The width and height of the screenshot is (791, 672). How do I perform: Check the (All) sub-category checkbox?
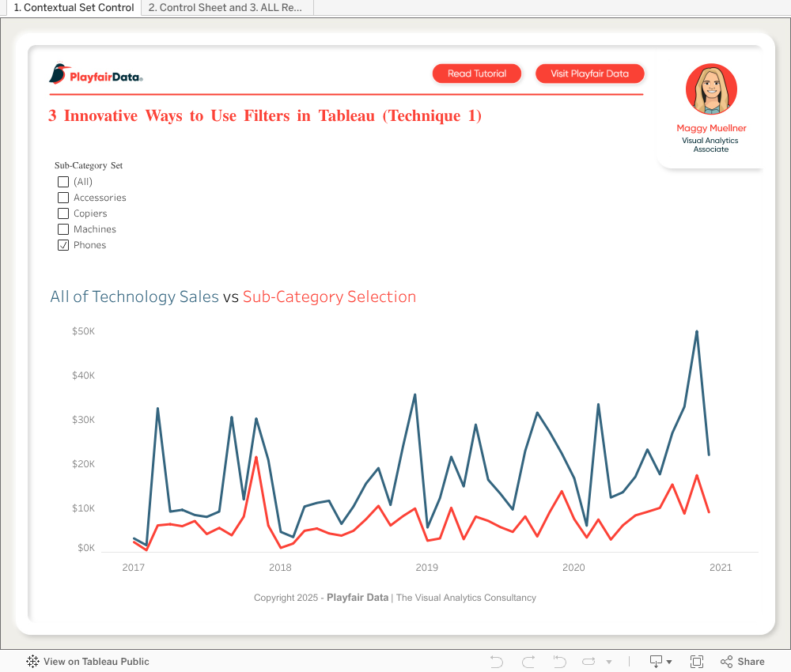pos(63,182)
